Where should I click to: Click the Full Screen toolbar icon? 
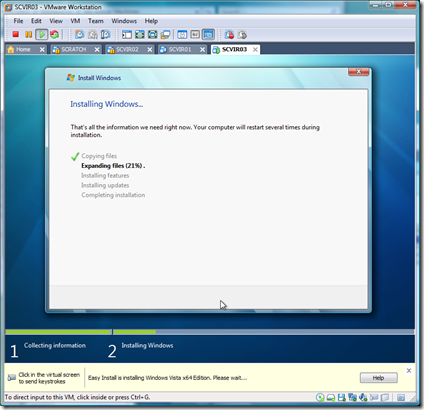[153, 34]
